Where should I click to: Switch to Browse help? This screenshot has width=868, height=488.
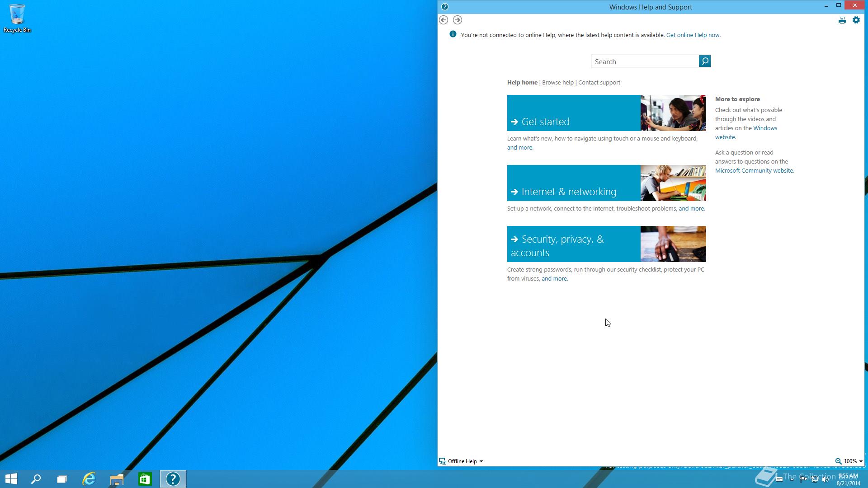[558, 82]
